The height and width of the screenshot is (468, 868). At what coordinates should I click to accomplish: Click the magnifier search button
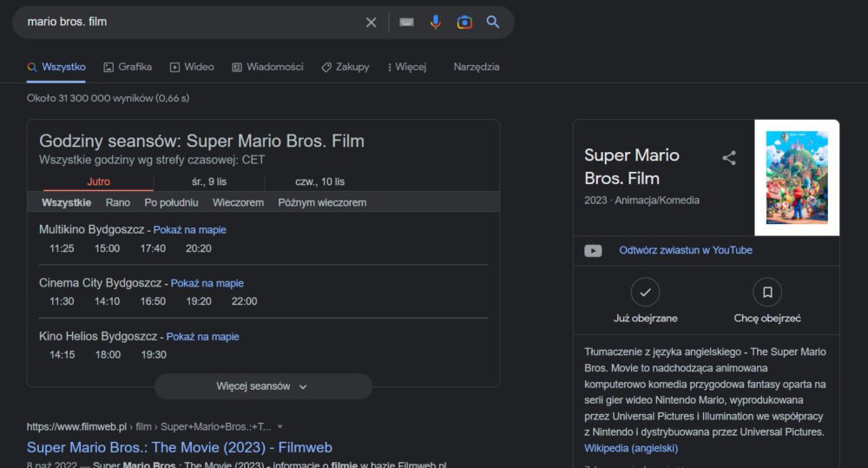(493, 22)
